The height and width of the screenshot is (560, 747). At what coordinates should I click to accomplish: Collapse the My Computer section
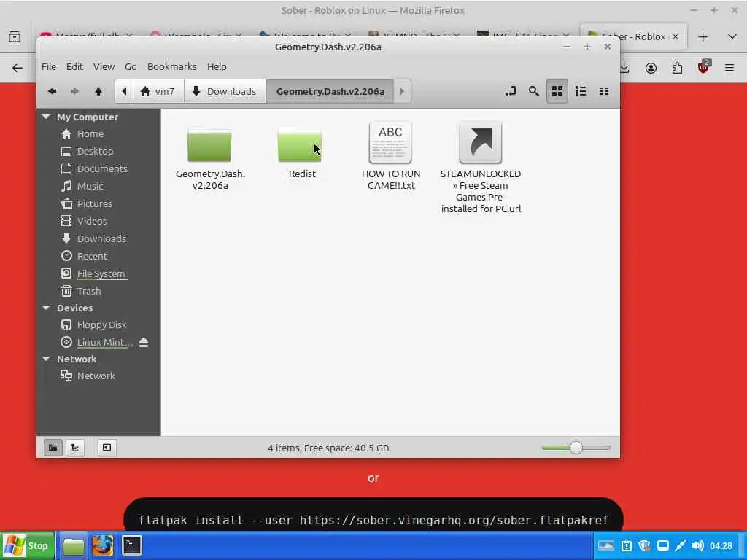pos(46,117)
